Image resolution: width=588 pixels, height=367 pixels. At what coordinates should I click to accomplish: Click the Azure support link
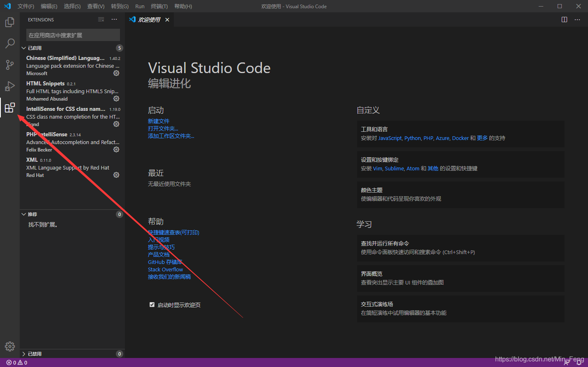coord(443,138)
